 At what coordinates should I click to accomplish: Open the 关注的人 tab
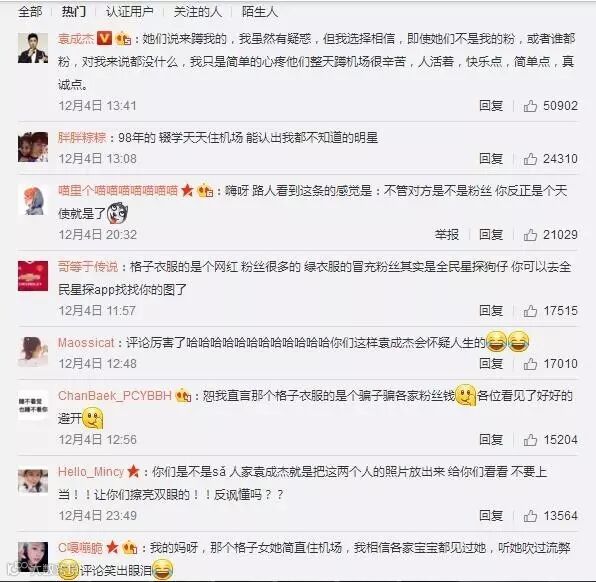[198, 12]
